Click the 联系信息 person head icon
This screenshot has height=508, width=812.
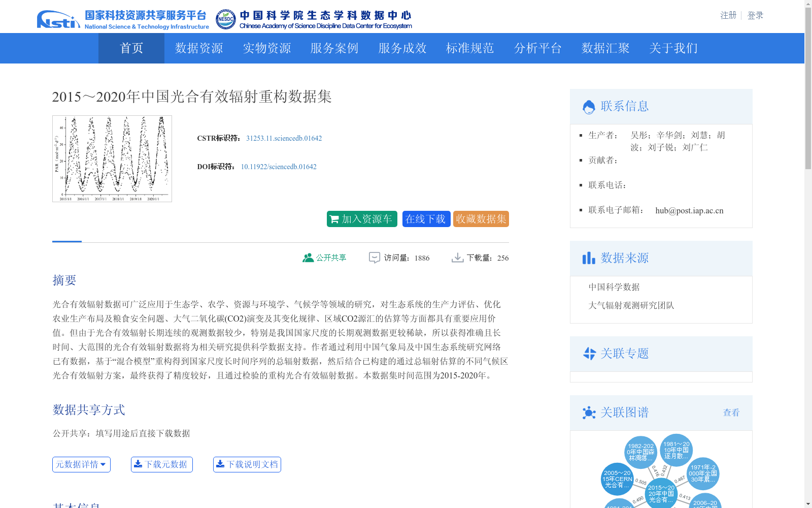(x=589, y=107)
